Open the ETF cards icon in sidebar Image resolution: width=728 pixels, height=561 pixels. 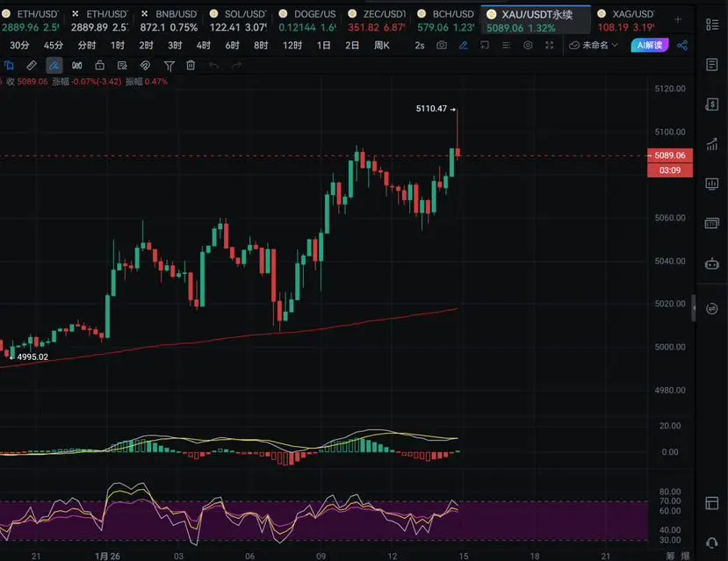[711, 224]
